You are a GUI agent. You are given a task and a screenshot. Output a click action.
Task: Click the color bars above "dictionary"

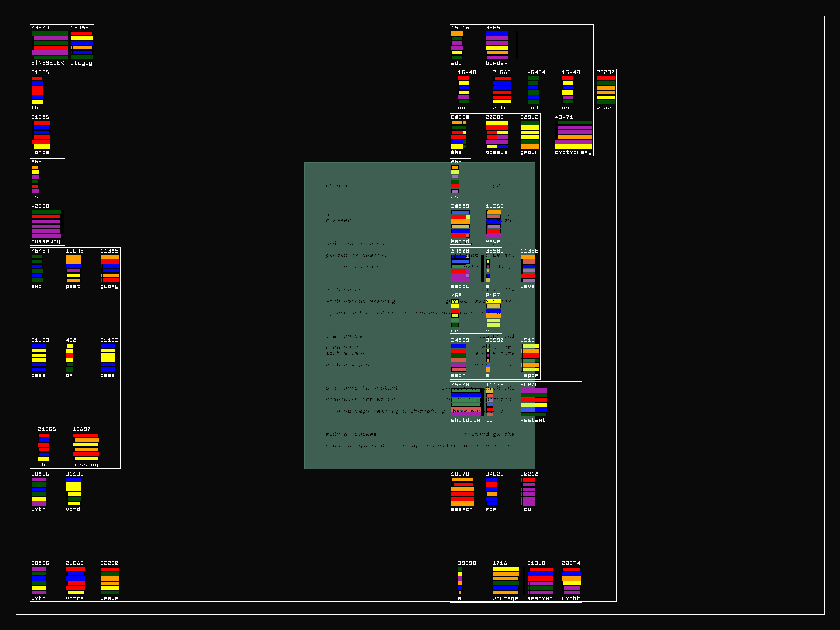(x=574, y=134)
